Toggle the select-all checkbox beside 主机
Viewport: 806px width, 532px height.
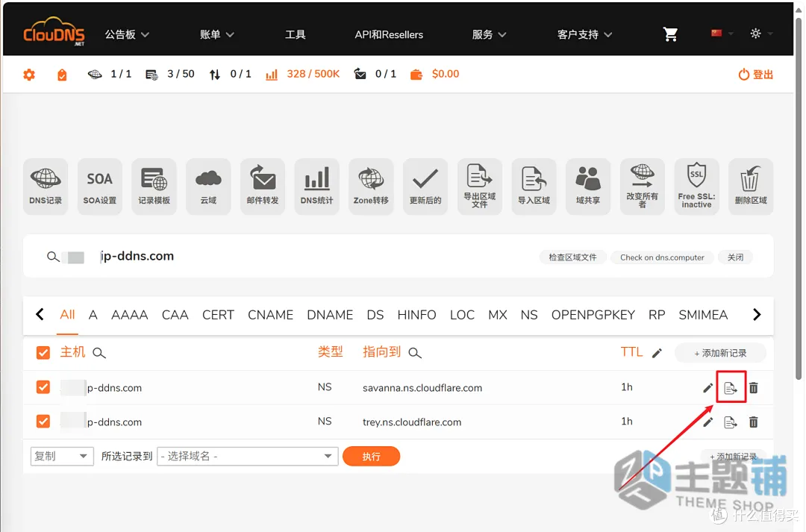click(43, 353)
